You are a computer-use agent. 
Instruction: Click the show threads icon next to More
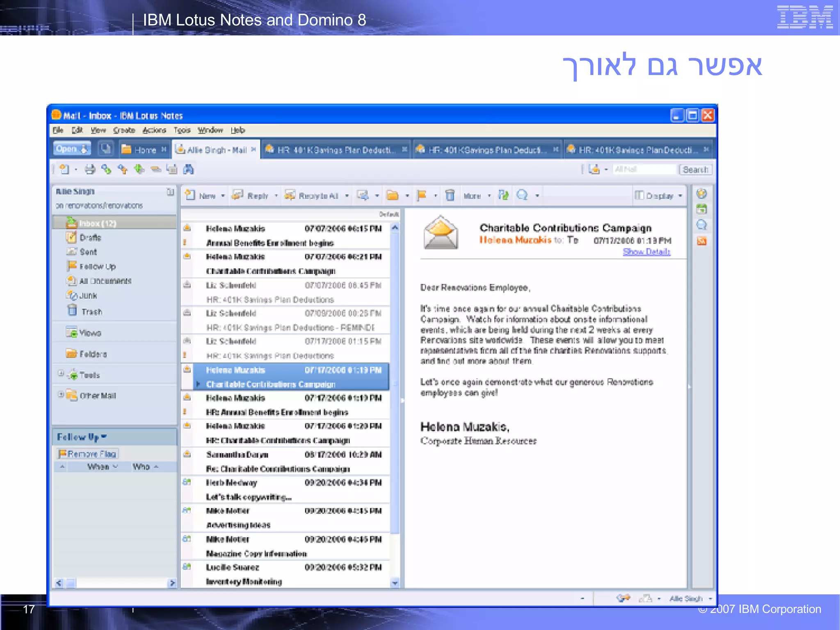(503, 195)
